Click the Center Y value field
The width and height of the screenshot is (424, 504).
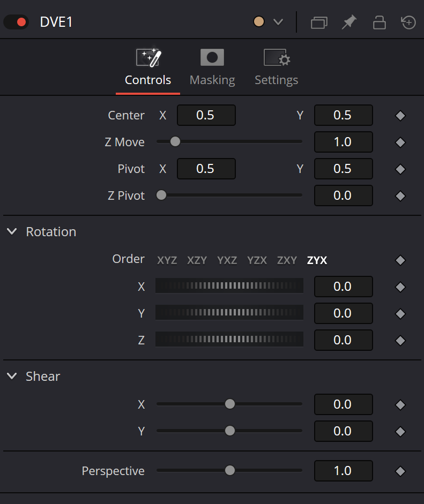[343, 115]
